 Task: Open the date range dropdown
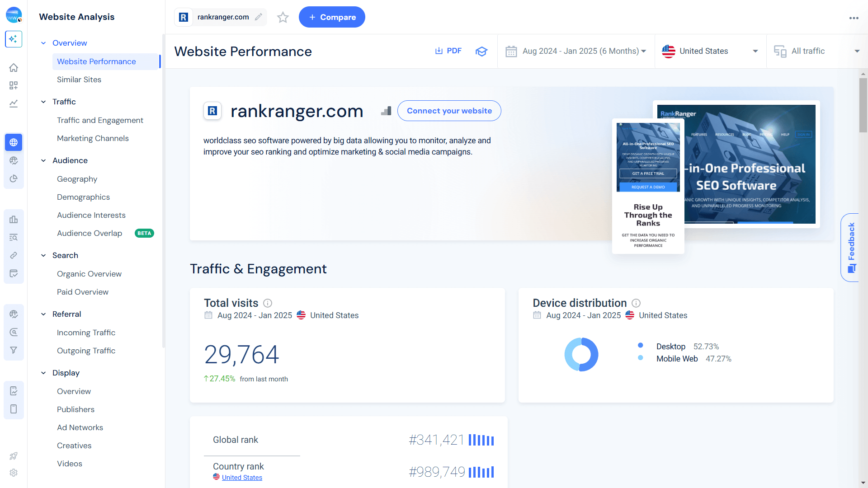[x=576, y=51]
